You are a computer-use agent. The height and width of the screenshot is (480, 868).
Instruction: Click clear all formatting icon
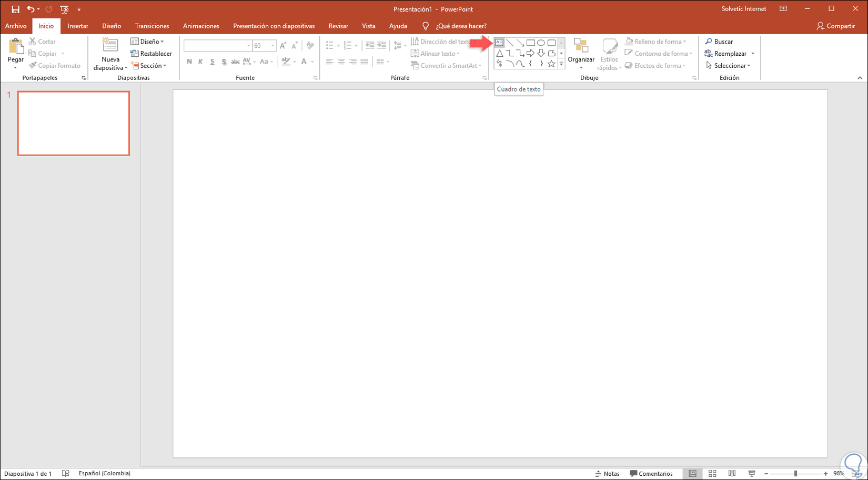[310, 46]
